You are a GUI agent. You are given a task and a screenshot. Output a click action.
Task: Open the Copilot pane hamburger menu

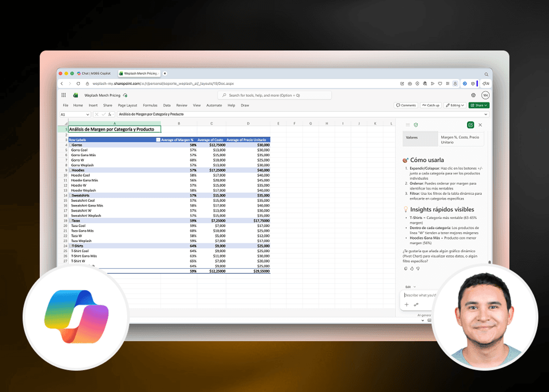pyautogui.click(x=408, y=125)
